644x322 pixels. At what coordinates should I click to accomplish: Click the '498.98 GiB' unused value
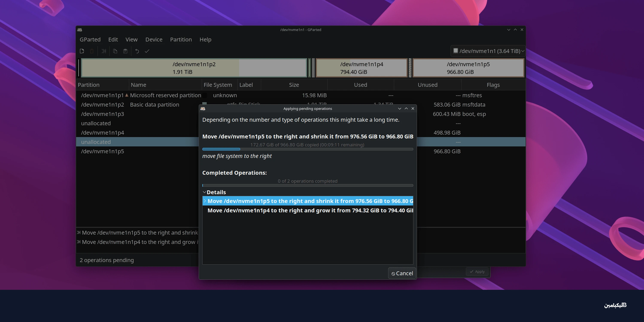pos(447,132)
